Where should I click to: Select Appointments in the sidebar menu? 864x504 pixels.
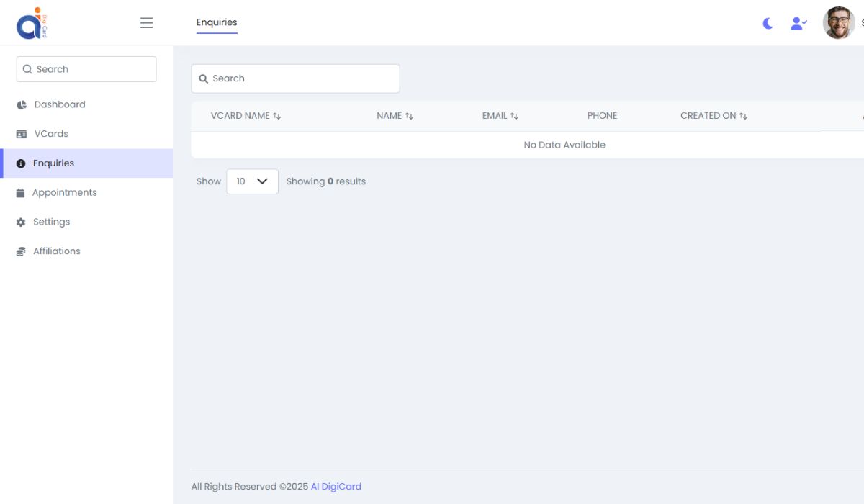click(65, 192)
